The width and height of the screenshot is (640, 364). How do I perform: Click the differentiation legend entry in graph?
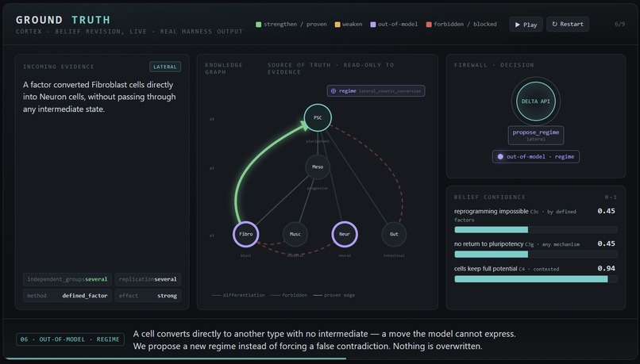239,295
